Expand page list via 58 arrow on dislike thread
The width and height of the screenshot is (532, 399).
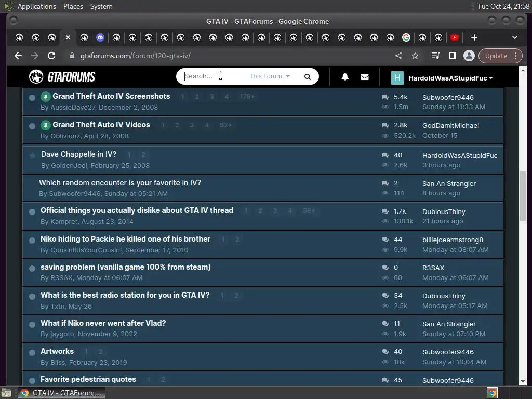(309, 211)
